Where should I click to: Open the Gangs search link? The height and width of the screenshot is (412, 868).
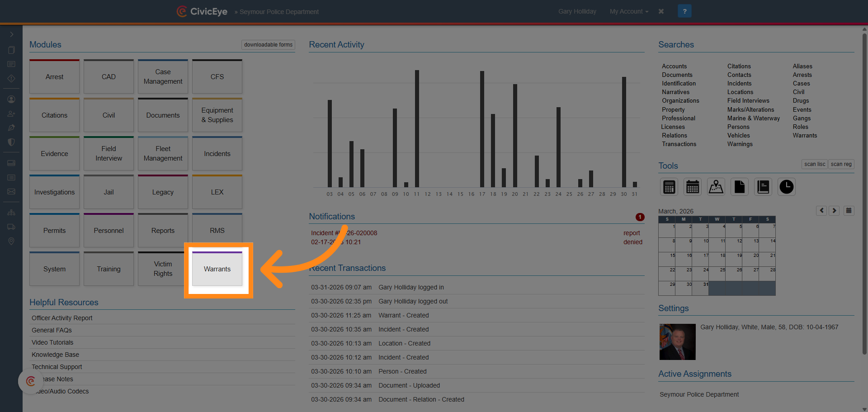(x=802, y=118)
